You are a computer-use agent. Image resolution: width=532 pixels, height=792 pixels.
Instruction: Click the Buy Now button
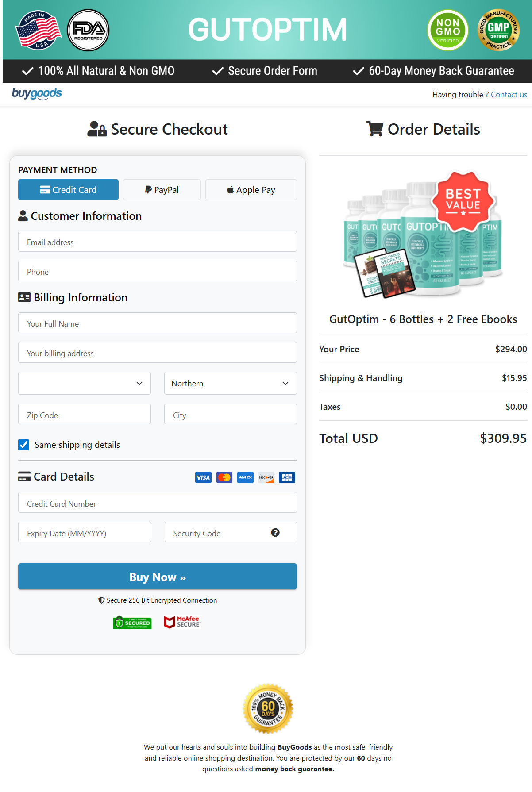pyautogui.click(x=157, y=577)
